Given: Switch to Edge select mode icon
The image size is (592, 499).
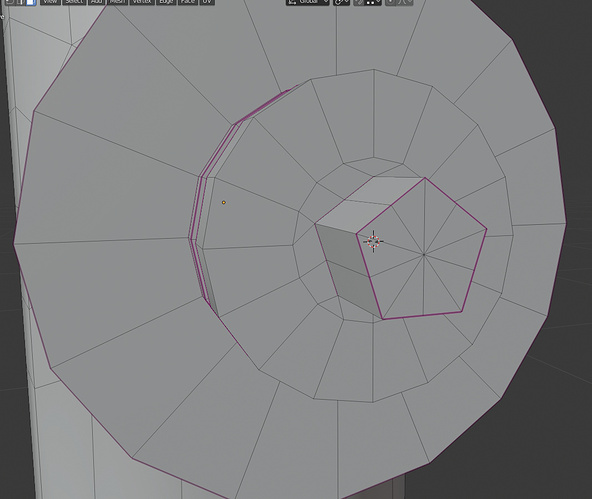Looking at the screenshot, I should 20,2.
